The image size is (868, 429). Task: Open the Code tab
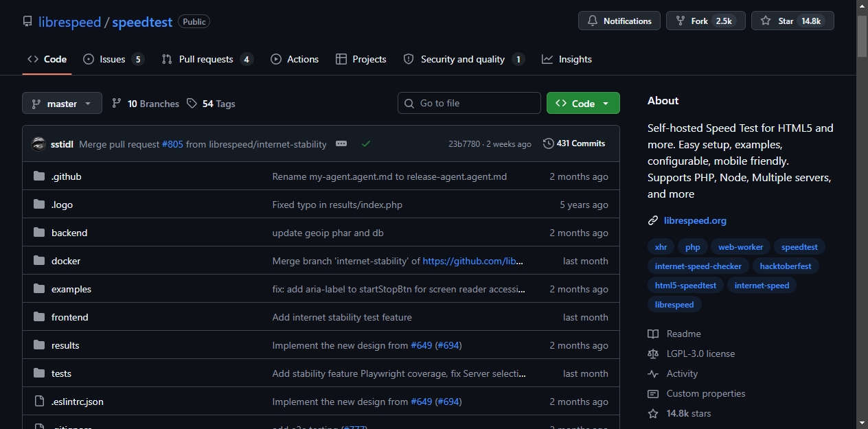click(x=47, y=59)
